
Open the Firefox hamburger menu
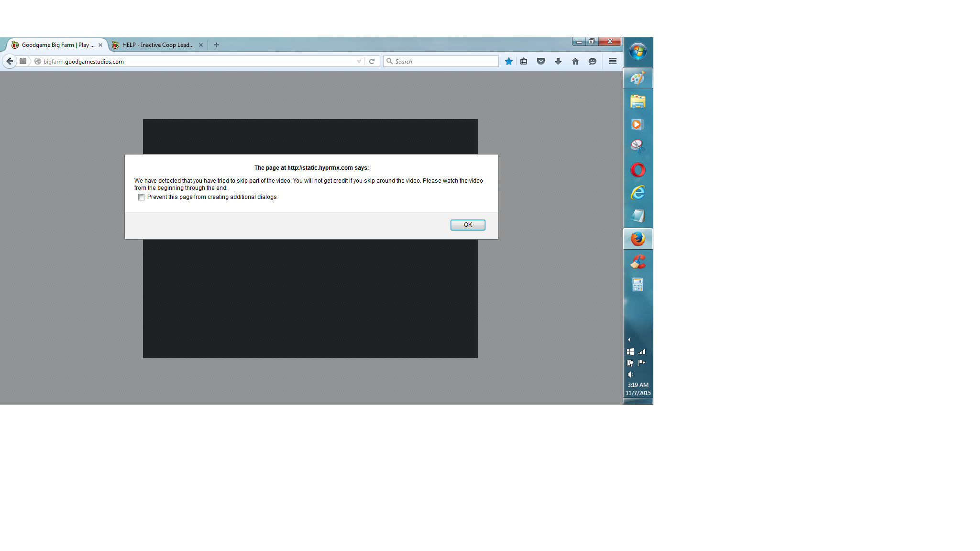(x=612, y=61)
